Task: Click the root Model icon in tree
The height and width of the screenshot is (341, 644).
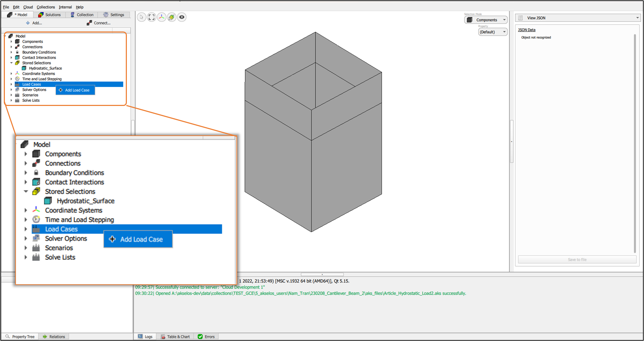Action: tap(11, 36)
